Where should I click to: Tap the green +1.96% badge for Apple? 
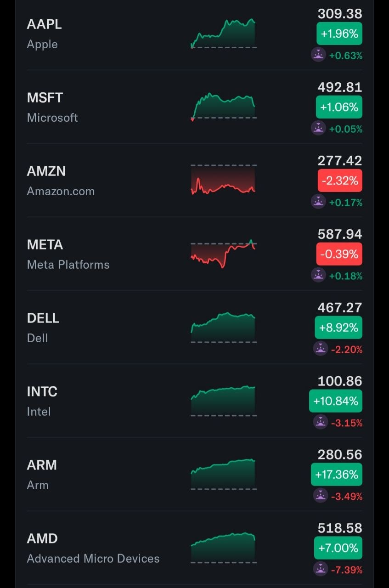tap(339, 34)
